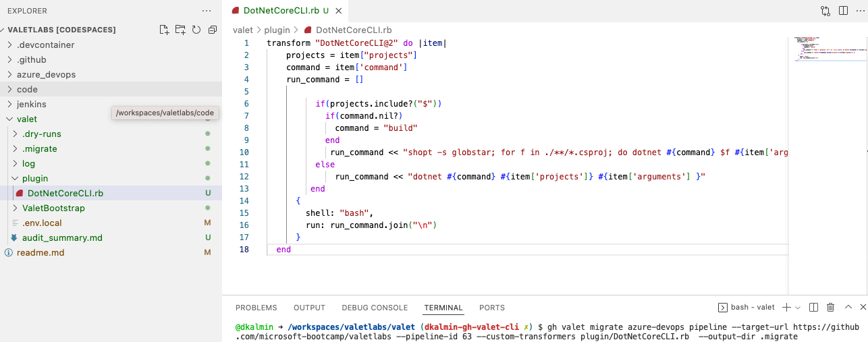Click 'run_command = []' on line 4
This screenshot has height=342, width=868.
coord(325,80)
